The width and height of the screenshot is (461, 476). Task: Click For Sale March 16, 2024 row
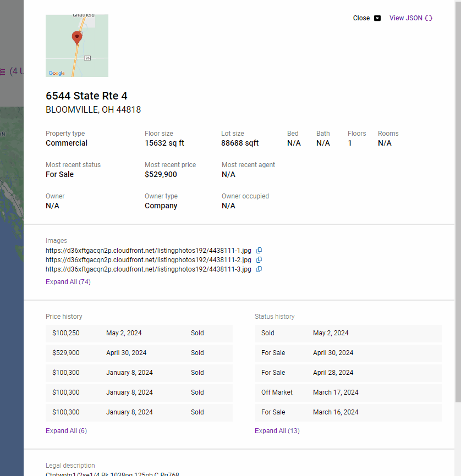click(348, 412)
